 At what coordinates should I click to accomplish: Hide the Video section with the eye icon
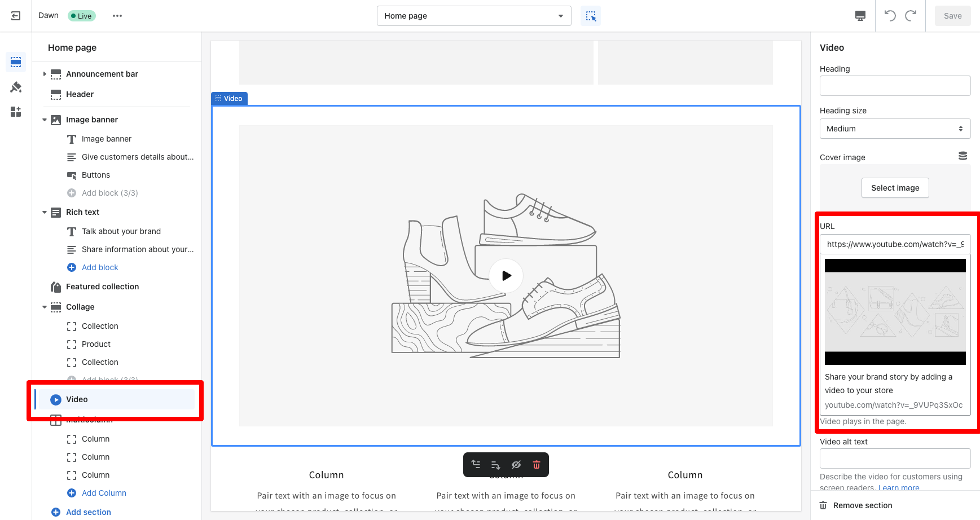point(516,464)
